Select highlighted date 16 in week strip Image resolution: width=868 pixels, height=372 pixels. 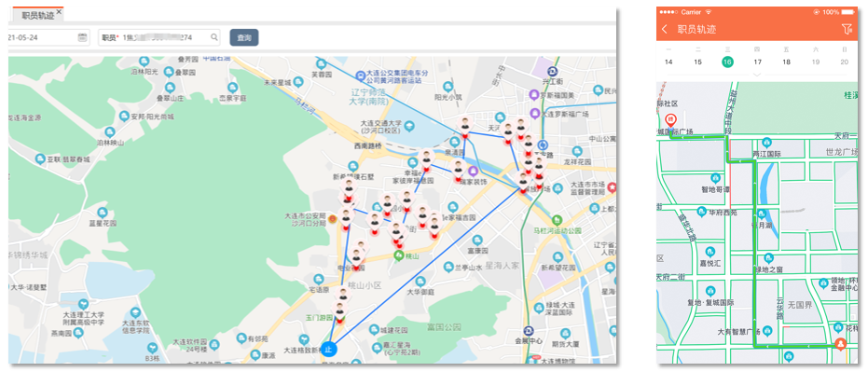pyautogui.click(x=727, y=62)
